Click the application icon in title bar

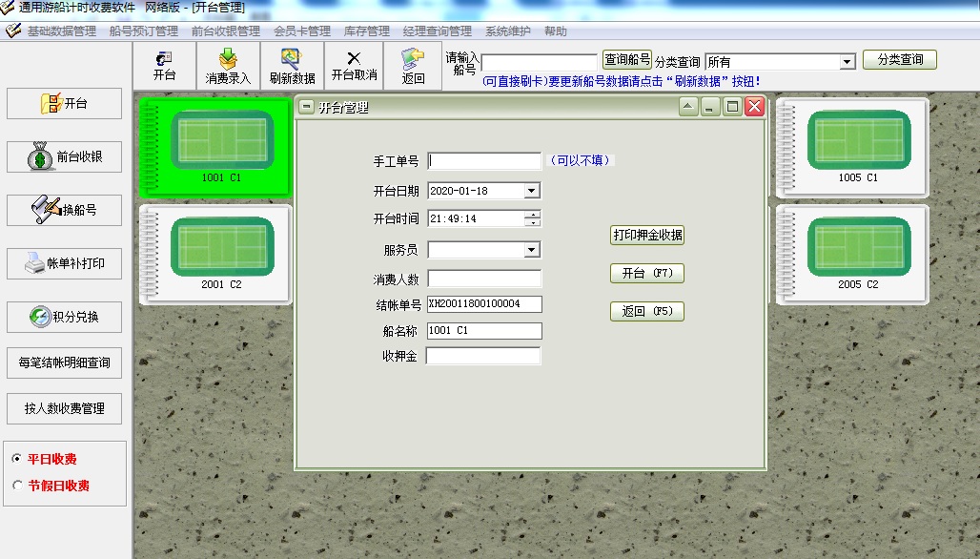[7, 7]
